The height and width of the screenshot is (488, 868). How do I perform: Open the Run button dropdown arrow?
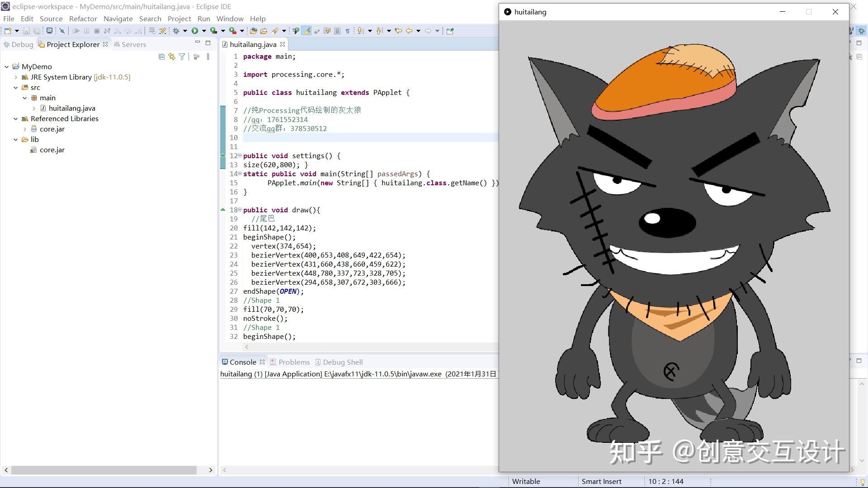pyautogui.click(x=203, y=31)
